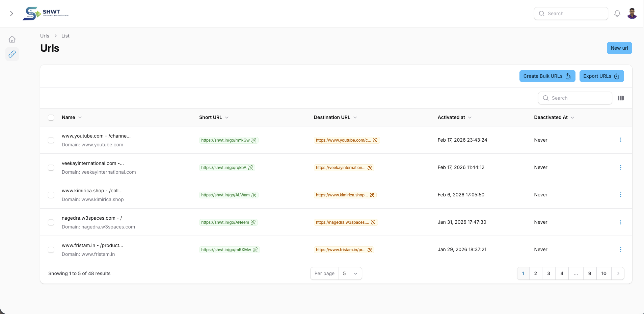Image resolution: width=644 pixels, height=314 pixels.
Task: Go to pagination page 3
Action: [x=549, y=273]
